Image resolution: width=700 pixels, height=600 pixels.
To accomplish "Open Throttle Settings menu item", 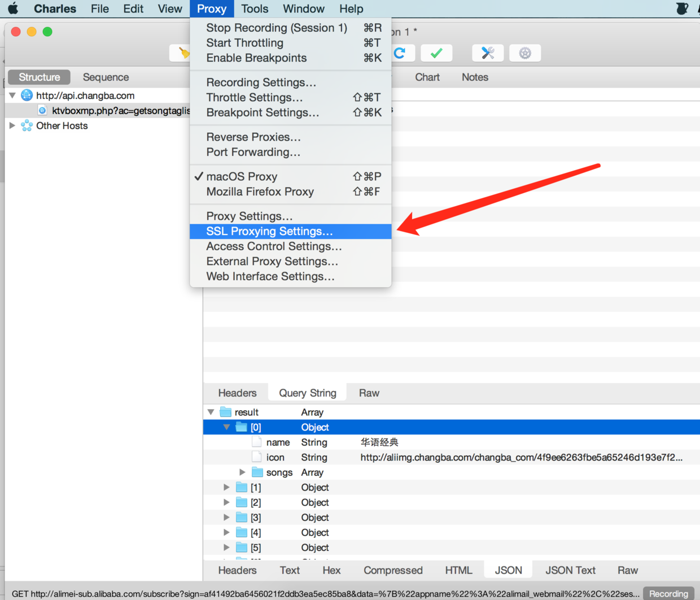I will coord(290,97).
